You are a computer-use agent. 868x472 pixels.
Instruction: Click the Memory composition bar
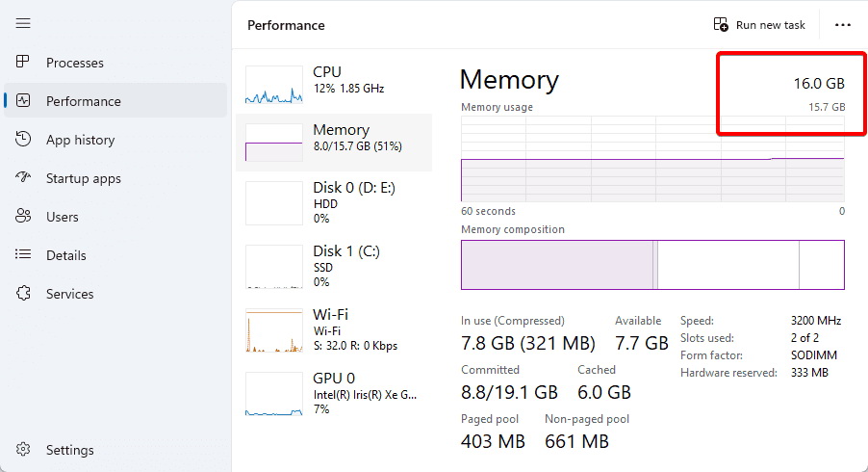pyautogui.click(x=652, y=265)
